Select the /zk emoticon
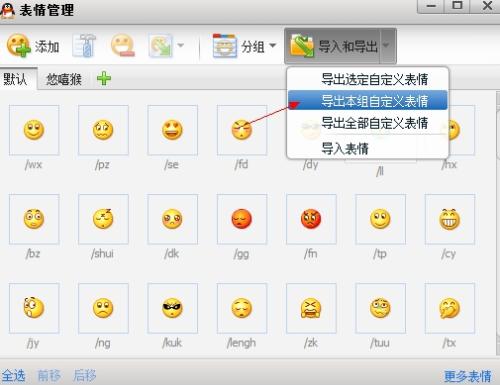The height and width of the screenshot is (385, 500). point(311,308)
